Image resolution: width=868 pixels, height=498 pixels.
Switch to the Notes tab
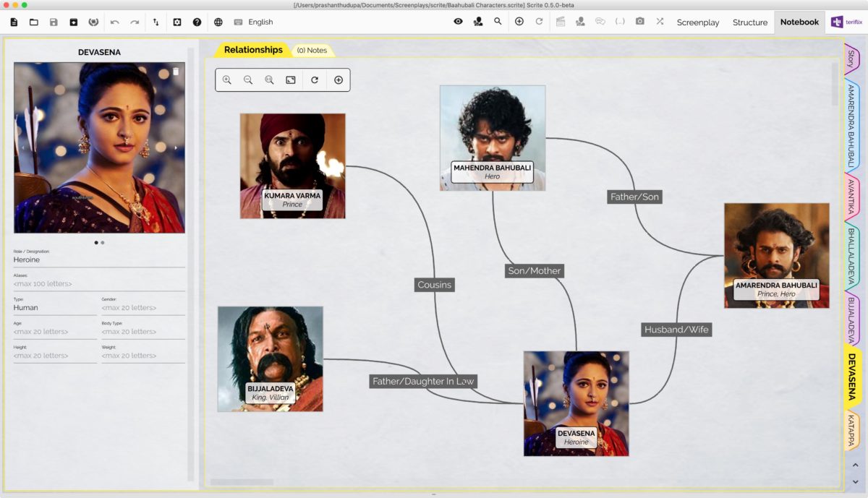click(313, 50)
